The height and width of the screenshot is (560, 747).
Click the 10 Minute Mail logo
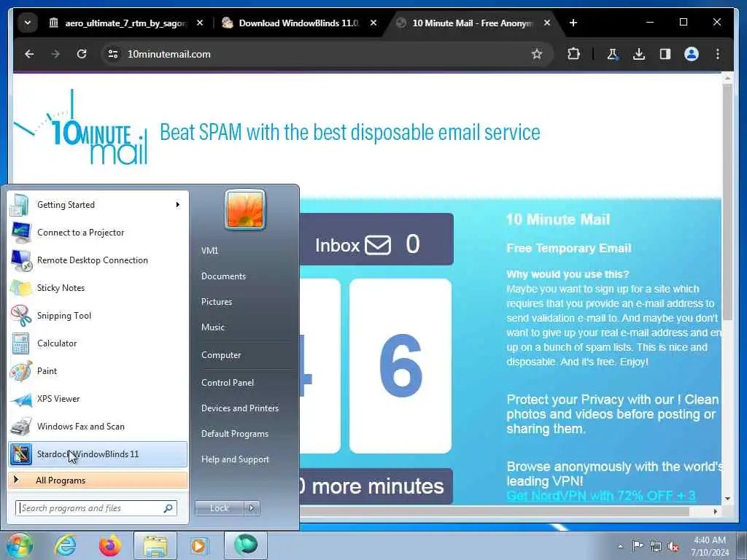[80, 128]
